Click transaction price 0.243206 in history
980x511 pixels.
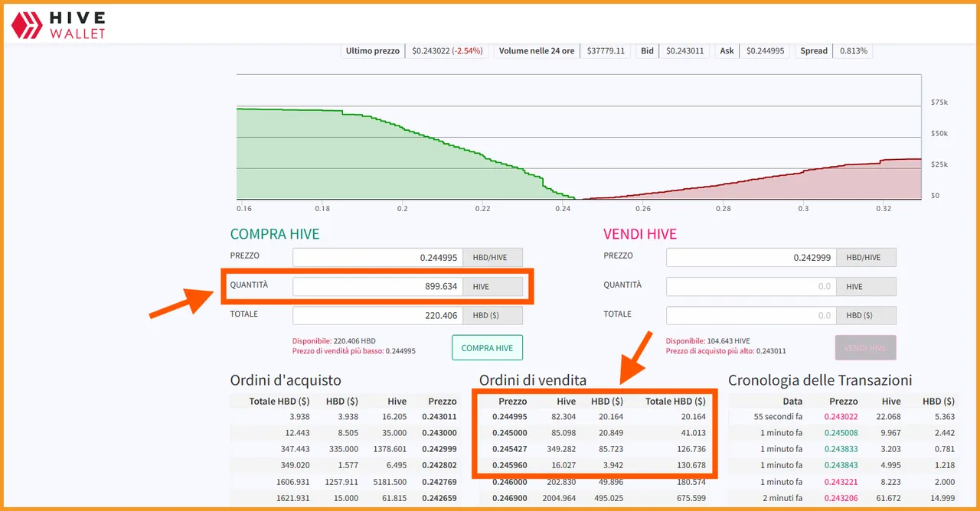coord(841,498)
